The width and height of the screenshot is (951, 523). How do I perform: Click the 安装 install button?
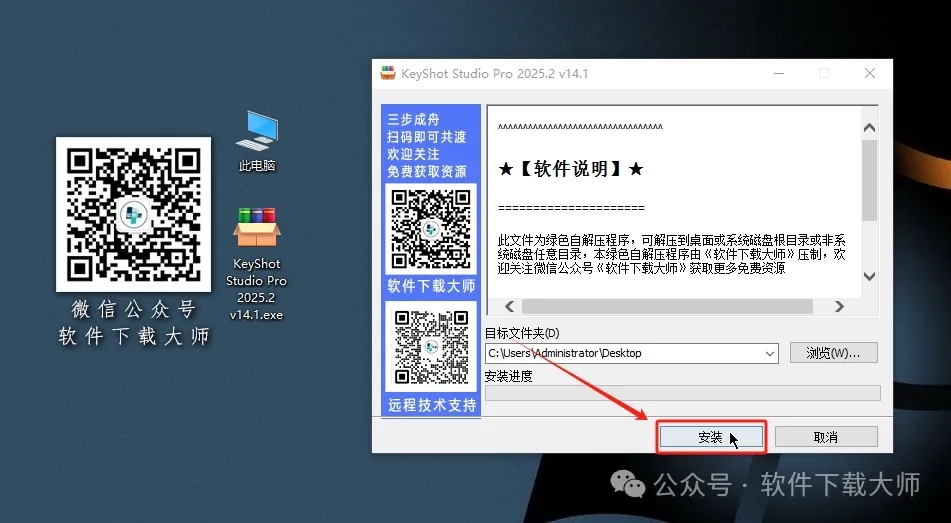click(711, 437)
